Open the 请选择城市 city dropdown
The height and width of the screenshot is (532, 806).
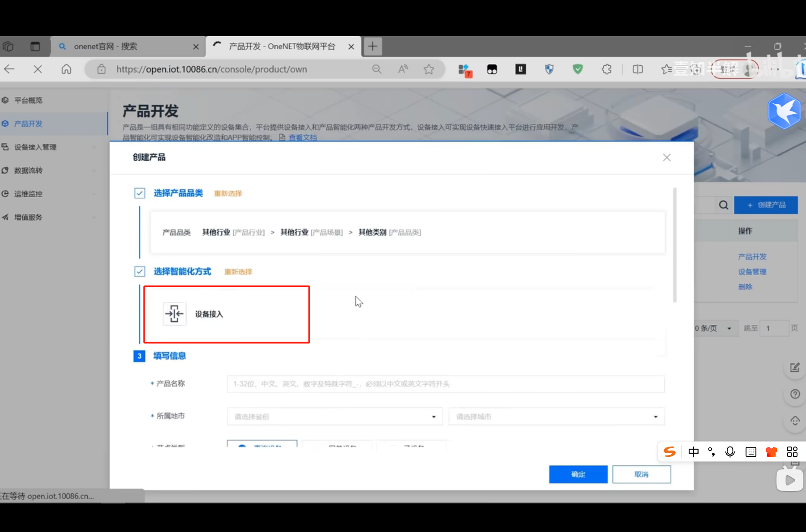point(556,416)
